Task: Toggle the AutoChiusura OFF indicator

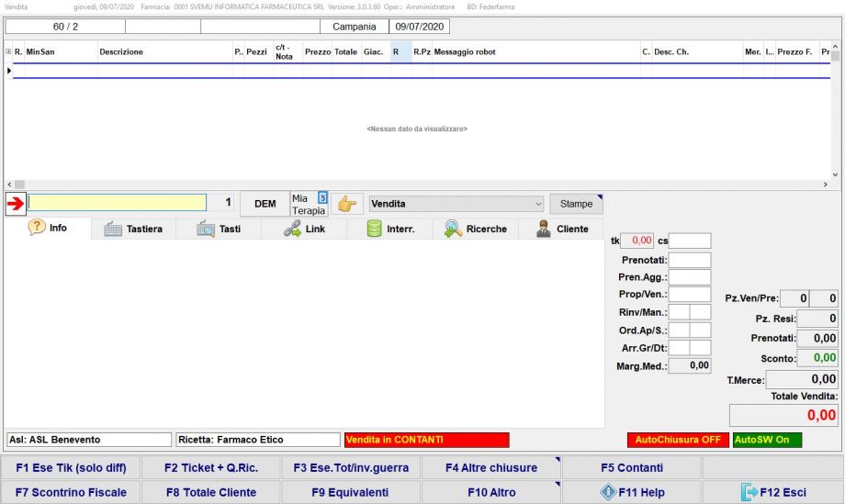Action: (677, 440)
